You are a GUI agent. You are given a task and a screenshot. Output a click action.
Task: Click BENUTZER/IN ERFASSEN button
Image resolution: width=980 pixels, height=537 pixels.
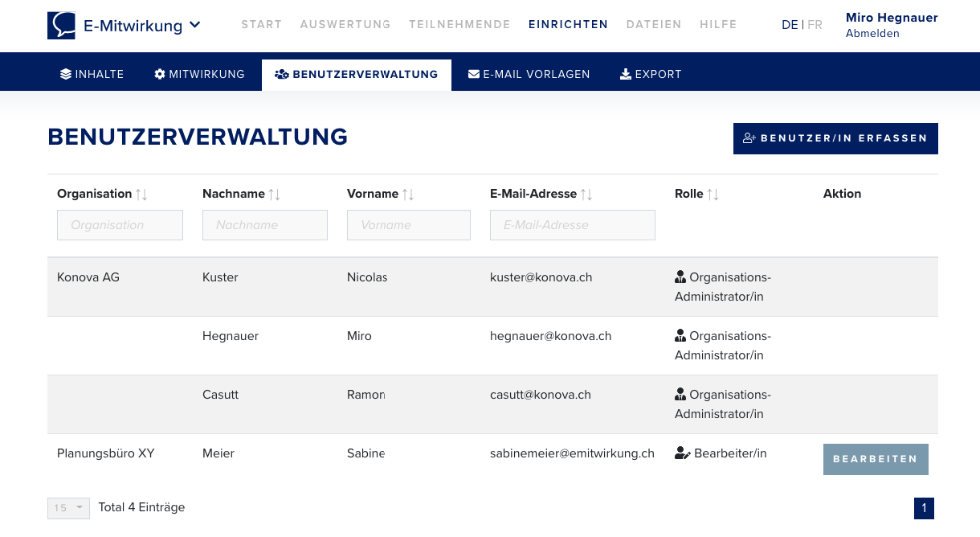pos(835,138)
